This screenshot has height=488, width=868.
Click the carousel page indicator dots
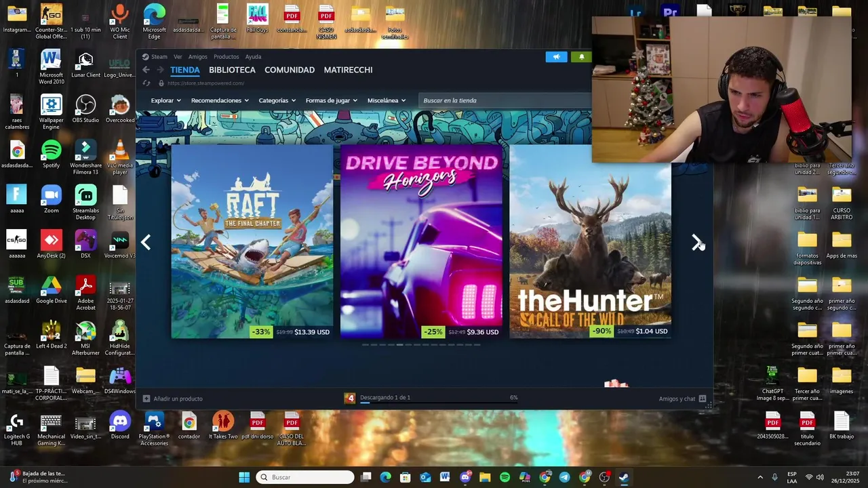pos(421,345)
